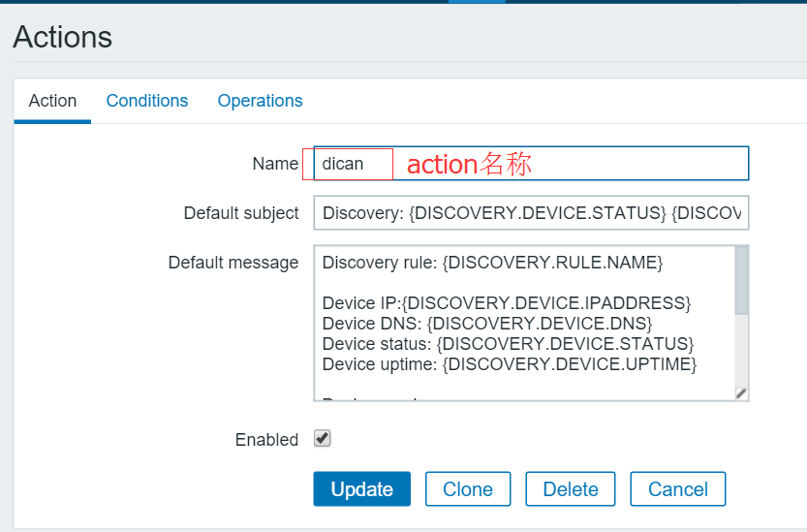The width and height of the screenshot is (807, 532).
Task: Click the Enabled label text
Action: pyautogui.click(x=266, y=440)
